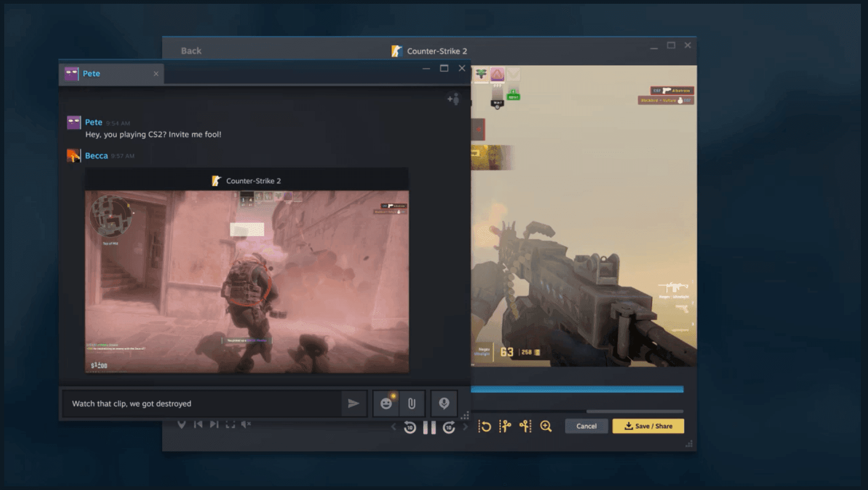The width and height of the screenshot is (868, 490).
Task: Click the message "Hey, you playing CS2? Invite me fool!"
Action: pyautogui.click(x=153, y=135)
